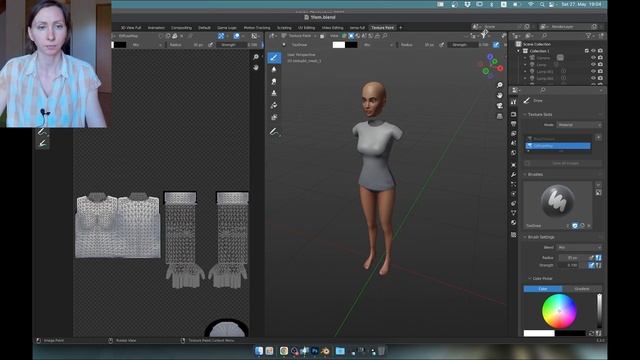Switch to the Compositing workspace tab
Screen dimensions: 640x360
(x=181, y=28)
